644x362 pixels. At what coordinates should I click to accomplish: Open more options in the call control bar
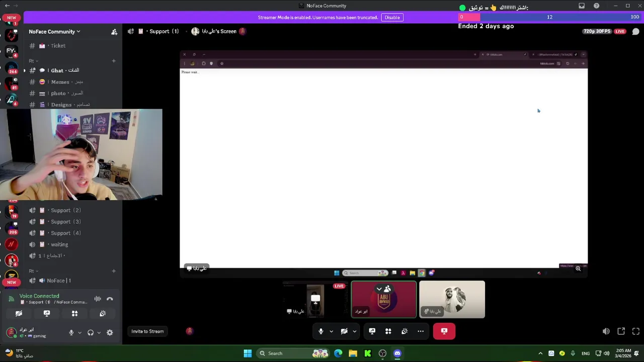click(x=421, y=331)
